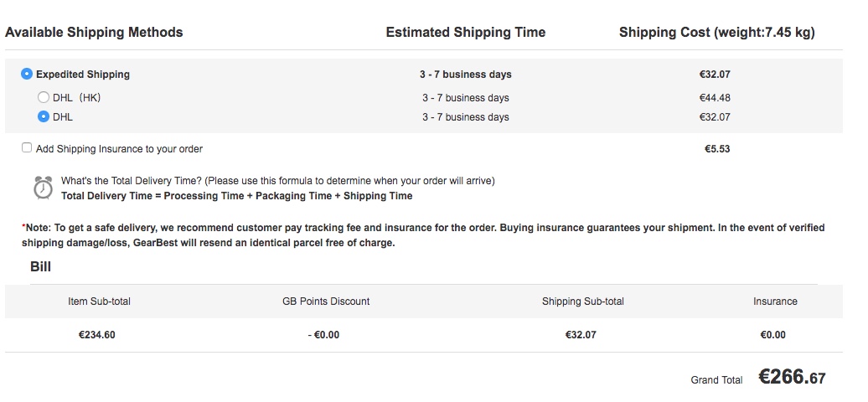Select the DHL shipping radio button
Screen dimensions: 868x402
(44, 117)
